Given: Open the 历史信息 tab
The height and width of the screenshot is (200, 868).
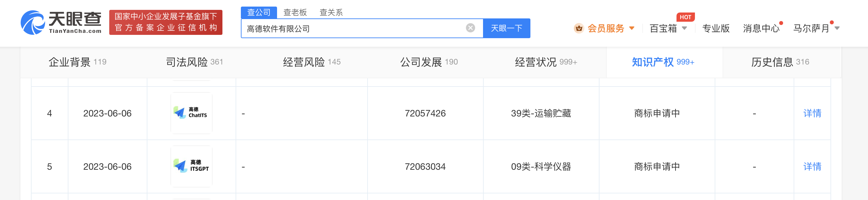Looking at the screenshot, I should pos(780,62).
